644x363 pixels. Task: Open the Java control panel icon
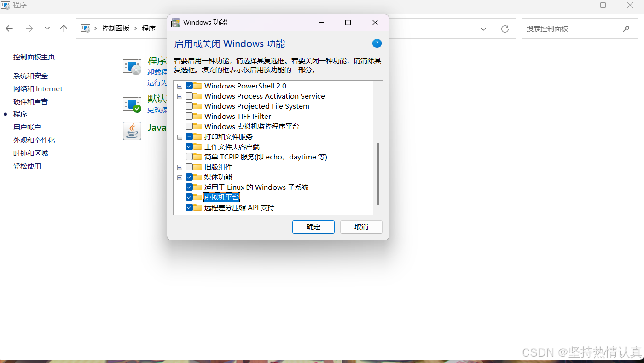[132, 131]
